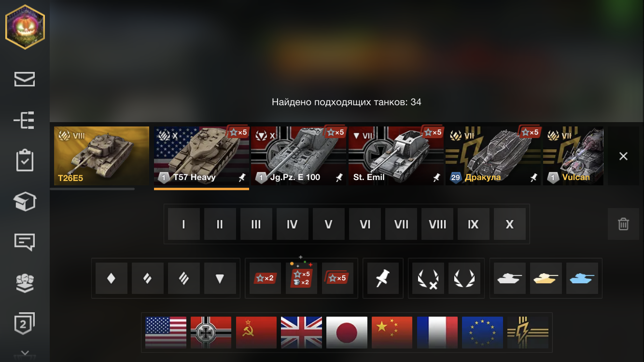The width and height of the screenshot is (644, 362).
Task: Select the T57 Heavy tank card
Action: 201,156
